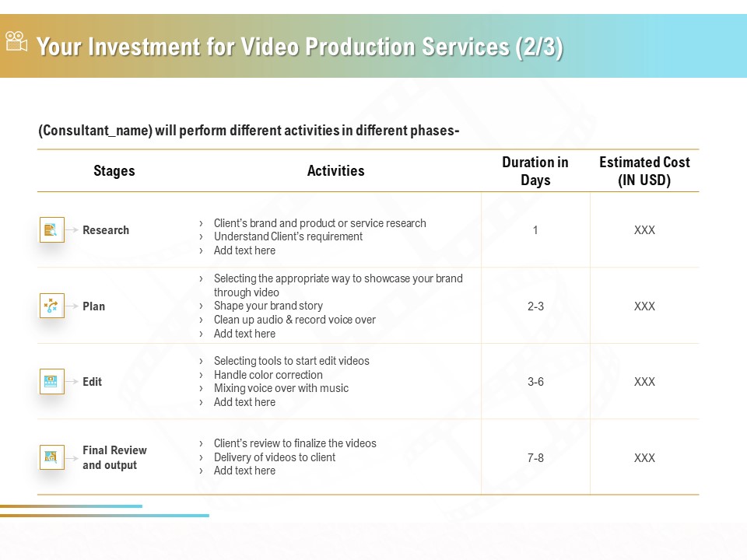The width and height of the screenshot is (747, 560).
Task: Click 'Delivery of videos to client' bullet
Action: [x=275, y=457]
